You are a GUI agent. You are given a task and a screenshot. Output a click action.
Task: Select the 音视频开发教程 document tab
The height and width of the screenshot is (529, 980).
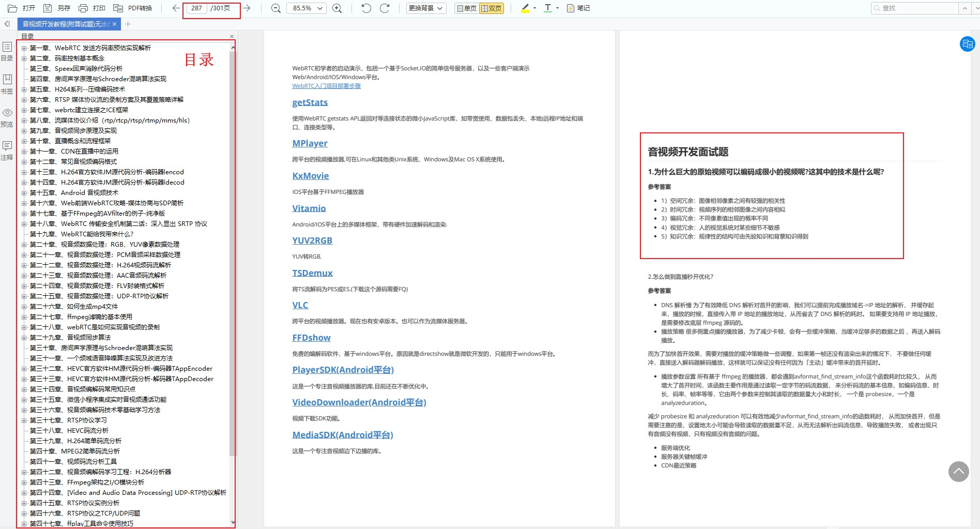coord(65,24)
